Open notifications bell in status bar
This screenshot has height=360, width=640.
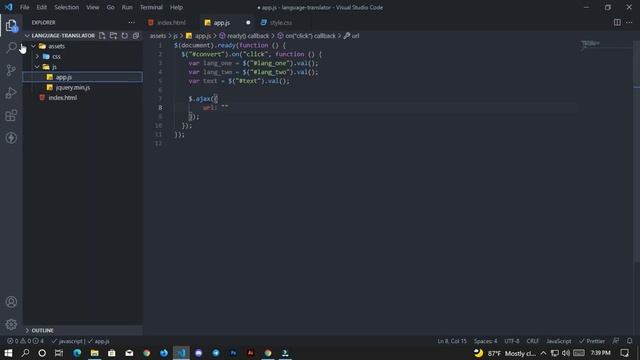click(629, 341)
